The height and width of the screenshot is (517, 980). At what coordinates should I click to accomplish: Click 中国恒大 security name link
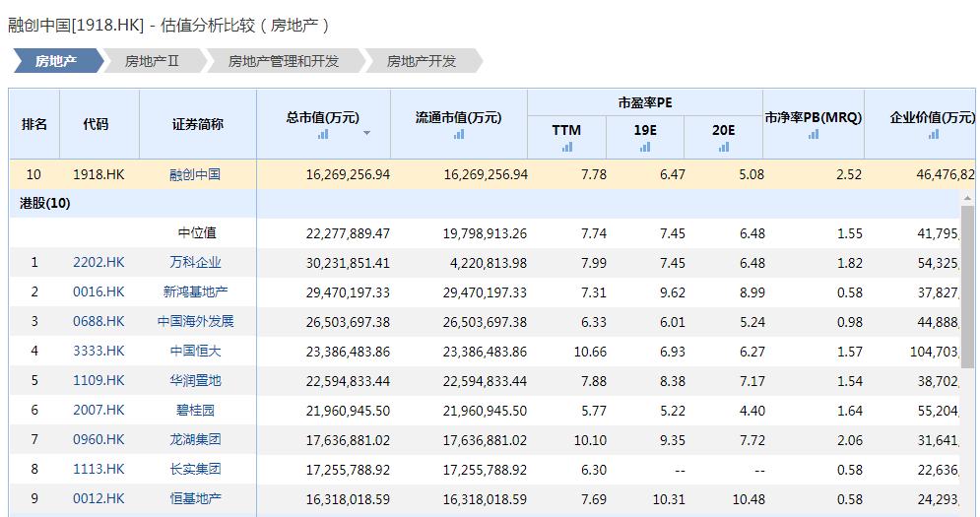pyautogui.click(x=196, y=351)
